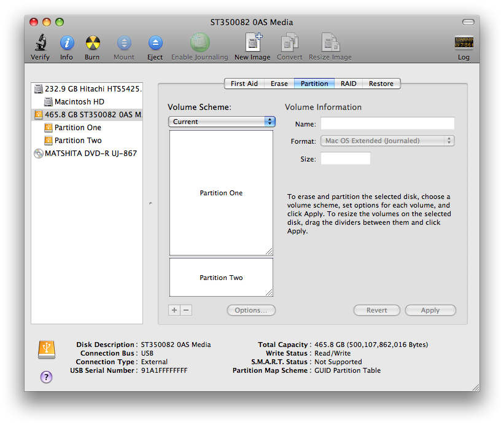Choose MATSHITA DVD-R drive in sidebar
504x425 pixels.
pos(90,153)
